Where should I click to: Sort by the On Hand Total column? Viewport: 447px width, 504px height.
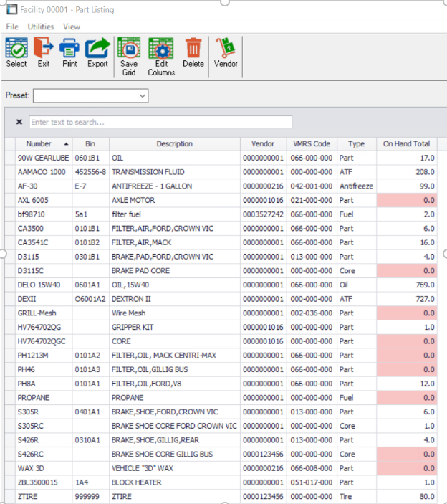(406, 143)
